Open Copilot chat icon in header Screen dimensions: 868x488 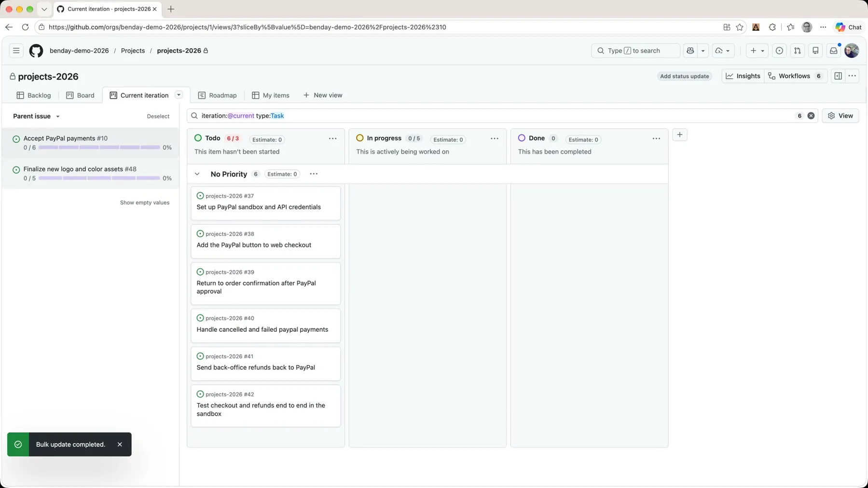point(690,51)
